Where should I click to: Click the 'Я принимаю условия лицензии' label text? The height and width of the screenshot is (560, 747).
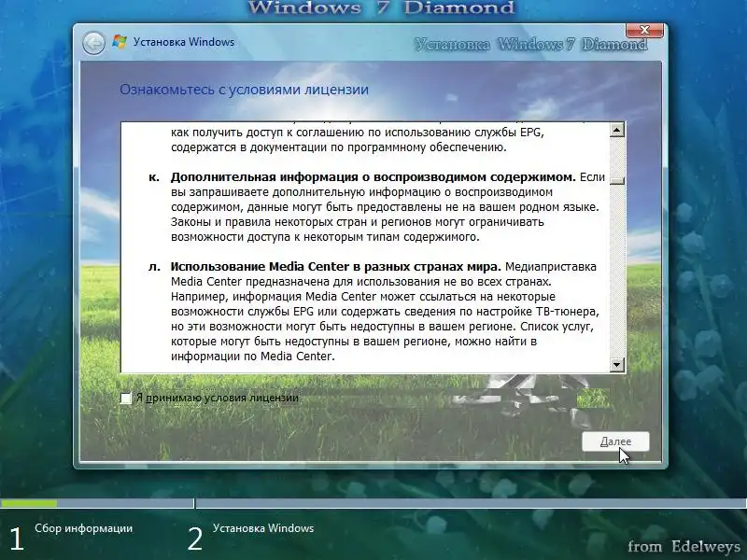[218, 399]
